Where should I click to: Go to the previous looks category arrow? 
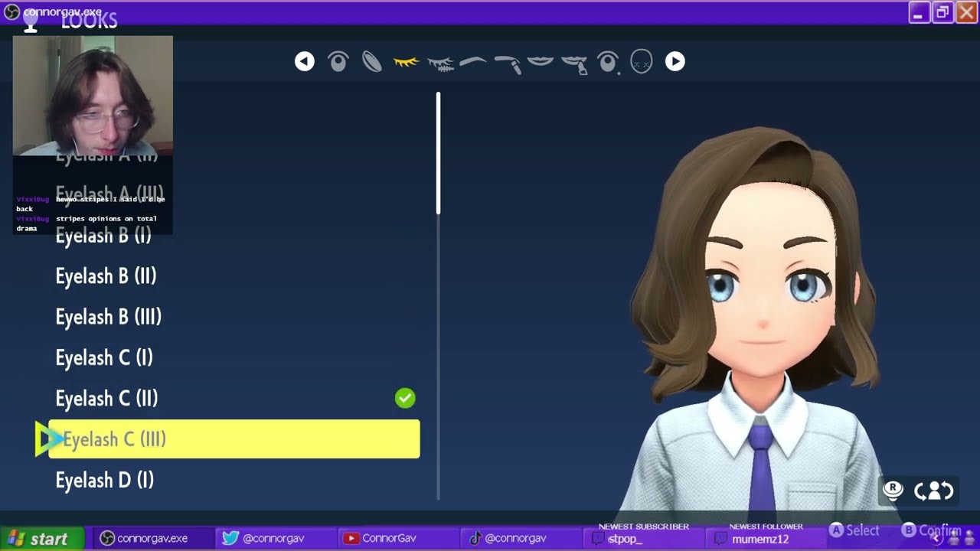click(305, 62)
